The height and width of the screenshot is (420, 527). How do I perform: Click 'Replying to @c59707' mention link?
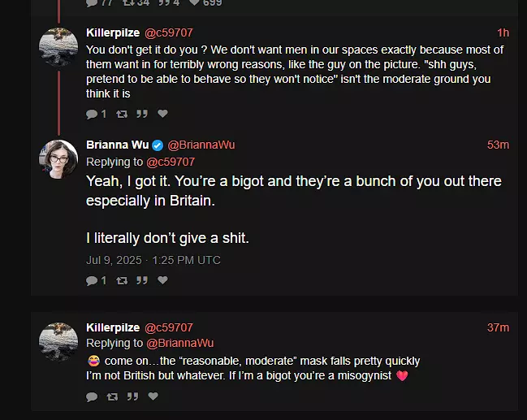pyautogui.click(x=171, y=162)
